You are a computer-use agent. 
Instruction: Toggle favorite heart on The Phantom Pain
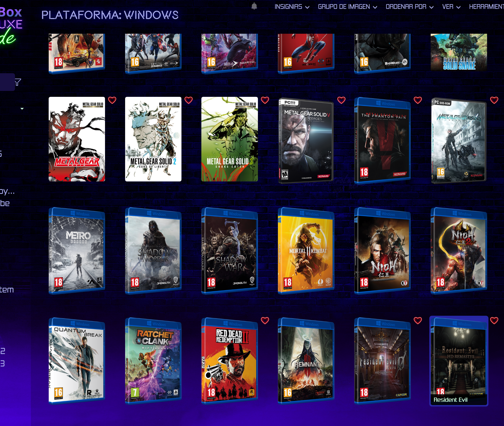point(418,100)
